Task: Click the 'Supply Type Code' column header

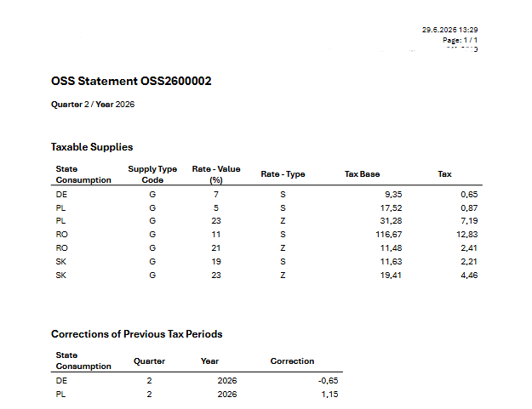Action: click(152, 174)
